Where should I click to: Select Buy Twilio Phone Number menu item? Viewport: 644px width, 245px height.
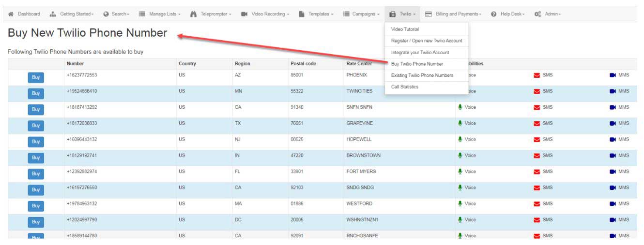point(417,64)
